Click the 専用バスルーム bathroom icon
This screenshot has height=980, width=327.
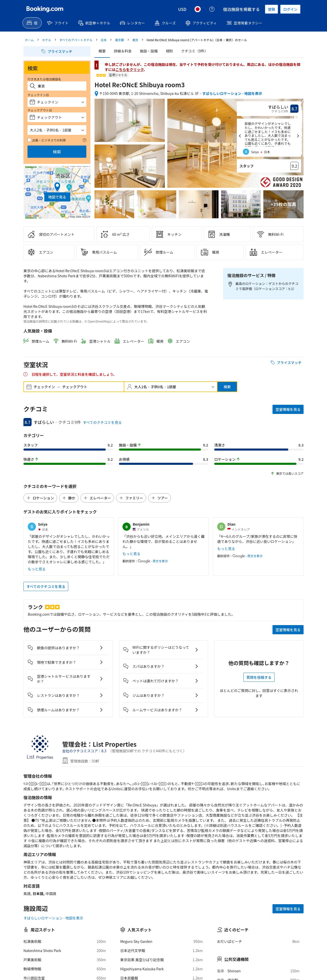coord(85,252)
